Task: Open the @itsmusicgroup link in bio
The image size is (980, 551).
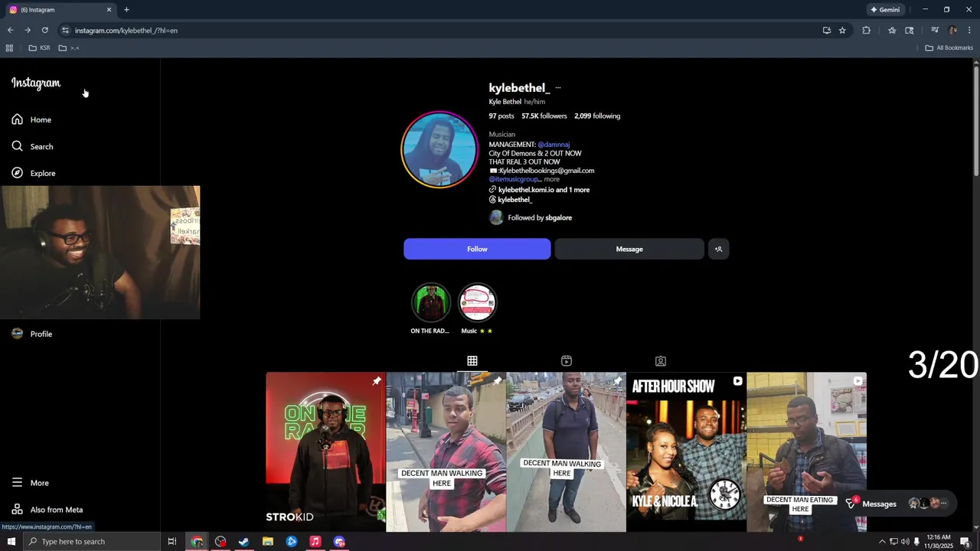Action: [514, 179]
